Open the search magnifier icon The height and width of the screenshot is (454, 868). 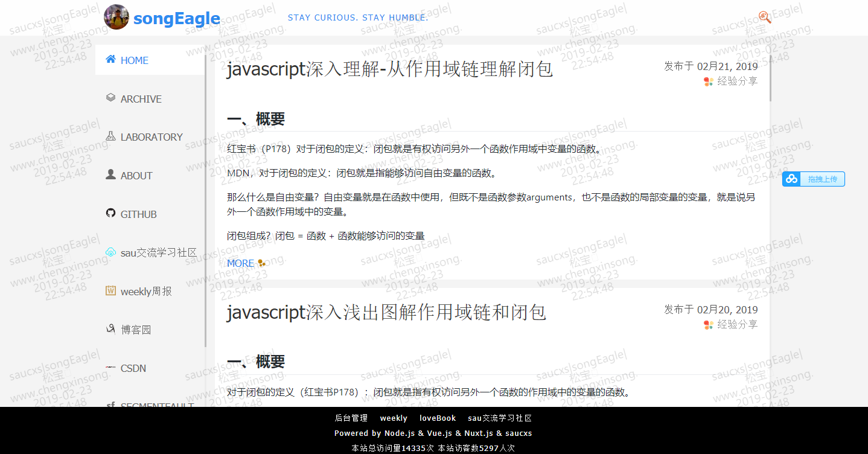point(765,18)
